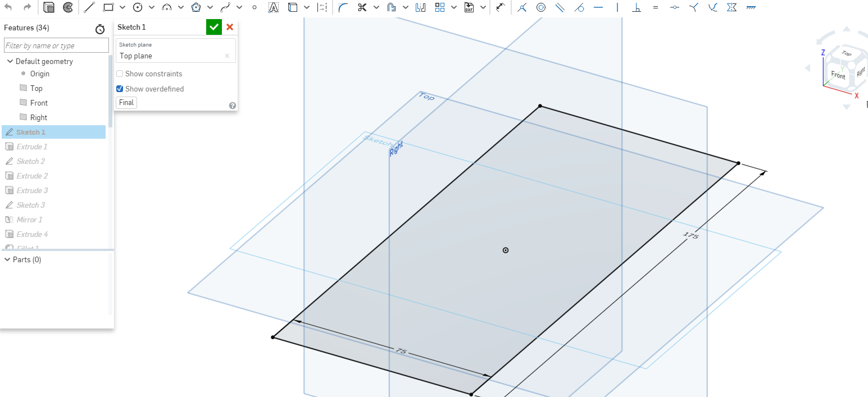Open the polygon tool dropdown arrow
This screenshot has height=397, width=868.
210,7
